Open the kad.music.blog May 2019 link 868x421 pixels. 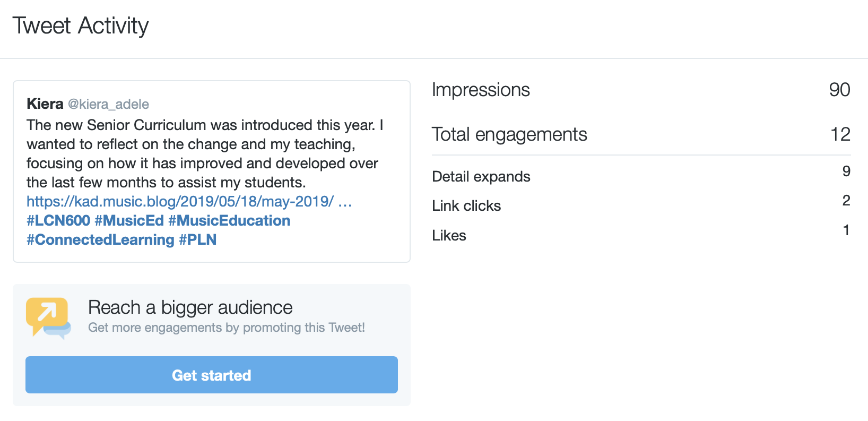pyautogui.click(x=180, y=202)
